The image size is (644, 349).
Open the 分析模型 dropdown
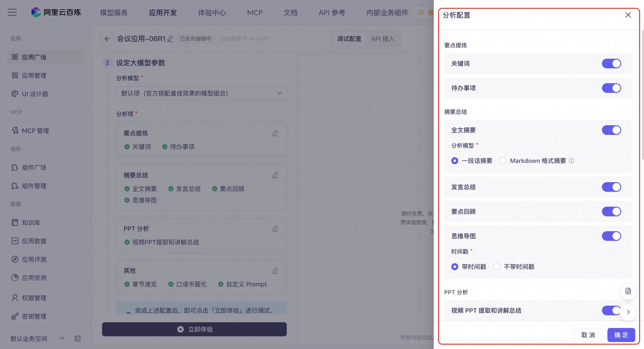tap(201, 93)
